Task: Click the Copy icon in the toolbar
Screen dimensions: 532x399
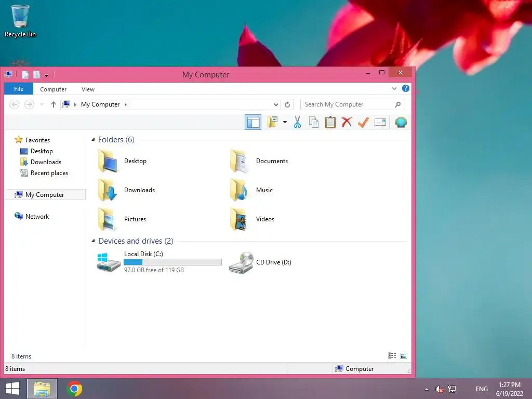Action: [x=314, y=122]
